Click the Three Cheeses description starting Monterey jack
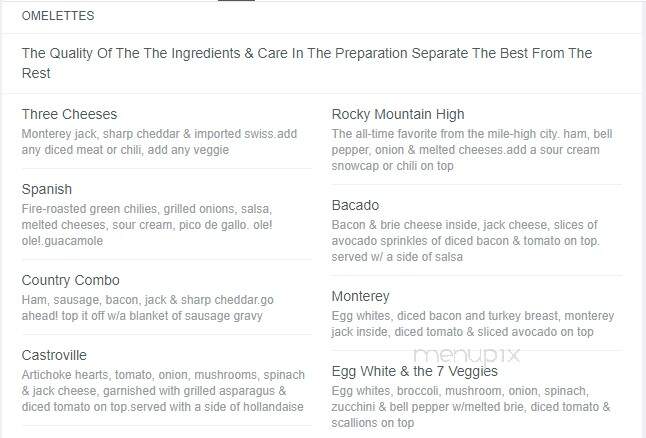The height and width of the screenshot is (438, 646). (x=159, y=142)
